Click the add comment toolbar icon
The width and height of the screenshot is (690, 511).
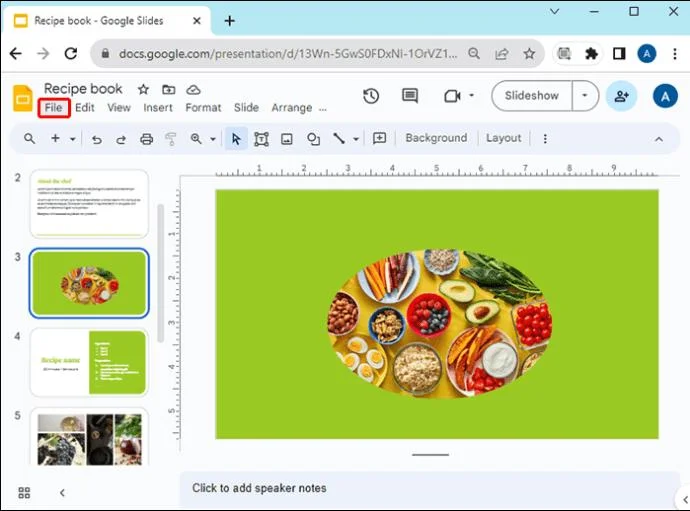coord(379,139)
